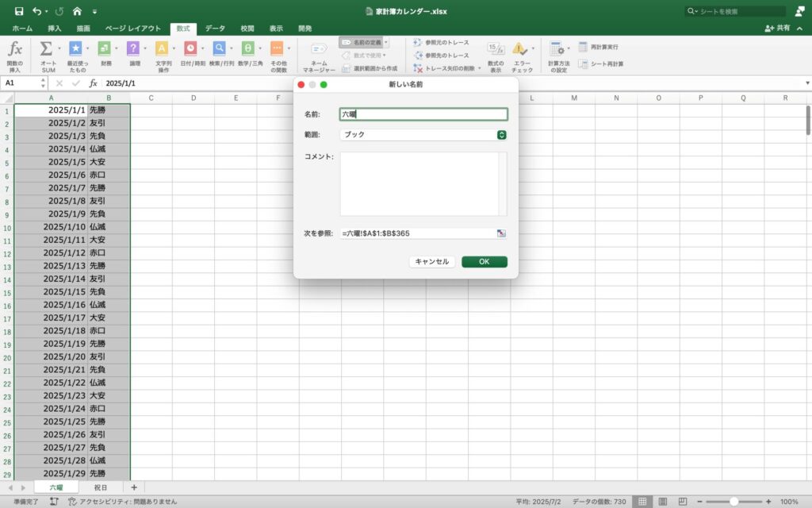Screen dimensions: 812x508
Task: Click the zoom out minus button
Action: tap(699, 502)
